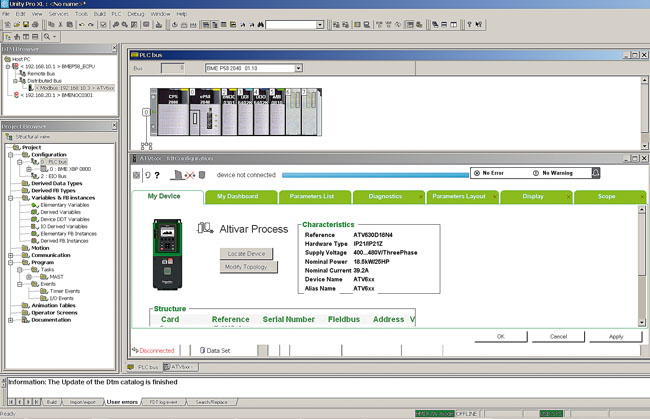The image size is (650, 419).
Task: Click the Locate Device button
Action: [246, 254]
